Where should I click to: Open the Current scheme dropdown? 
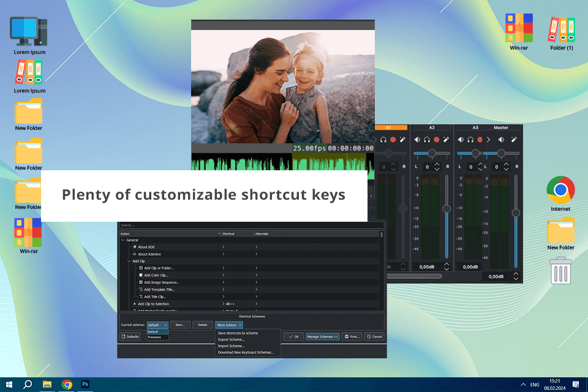click(x=157, y=325)
